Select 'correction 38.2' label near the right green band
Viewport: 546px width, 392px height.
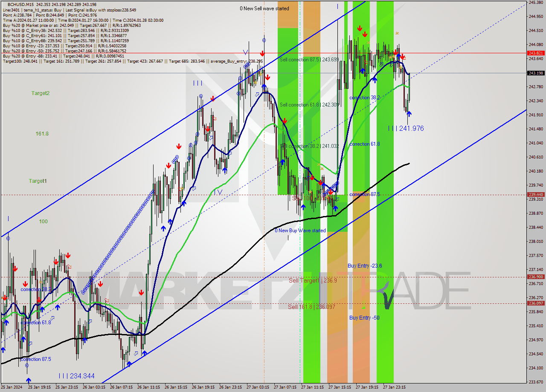coord(365,98)
